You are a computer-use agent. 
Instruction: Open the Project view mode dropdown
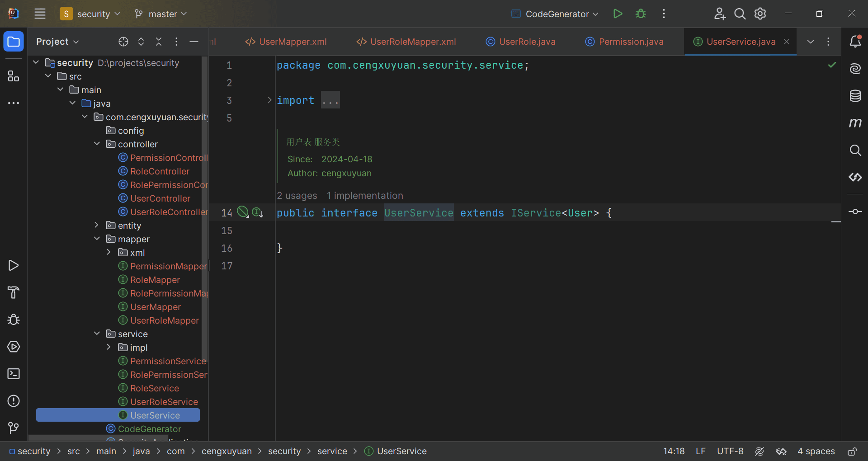(57, 42)
